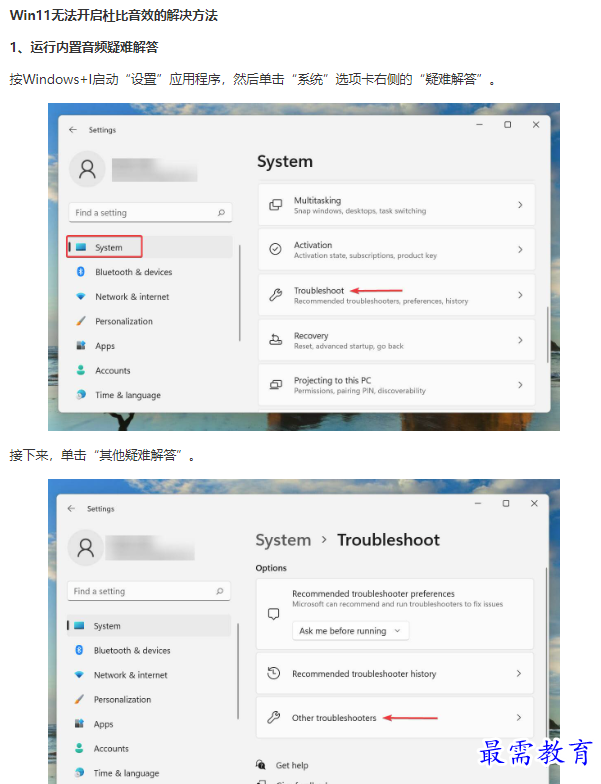601x784 pixels.
Task: Click Find a setting field, Troubleshoot window
Action: pyautogui.click(x=148, y=591)
